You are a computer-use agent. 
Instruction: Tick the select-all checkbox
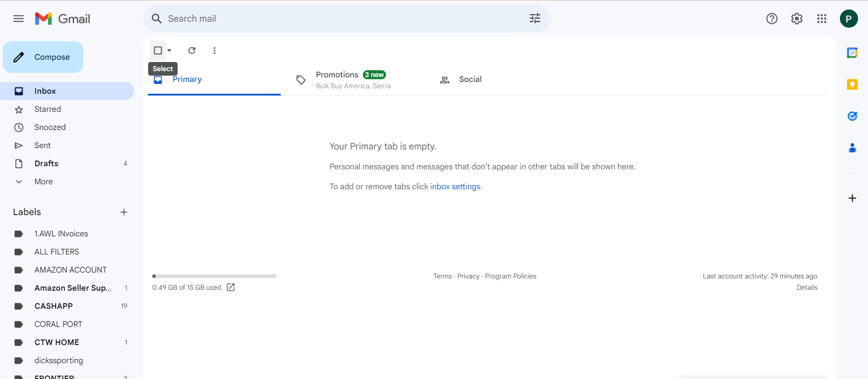point(158,50)
